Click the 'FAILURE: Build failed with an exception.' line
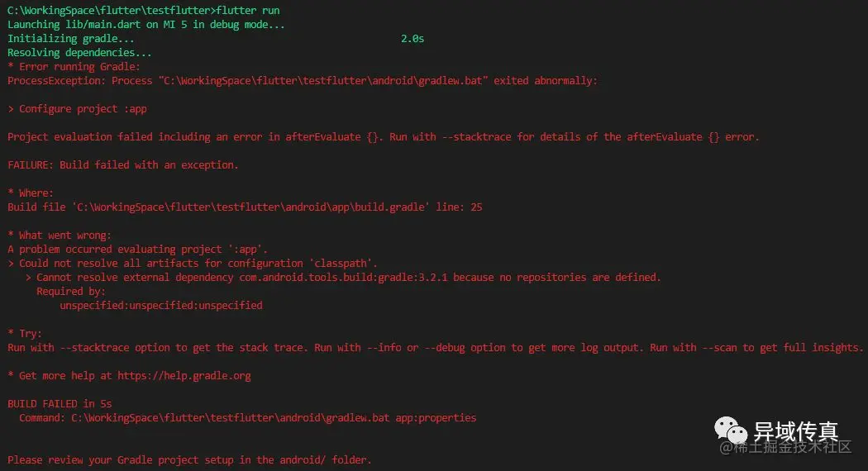Image resolution: width=868 pixels, height=471 pixels. [x=123, y=165]
